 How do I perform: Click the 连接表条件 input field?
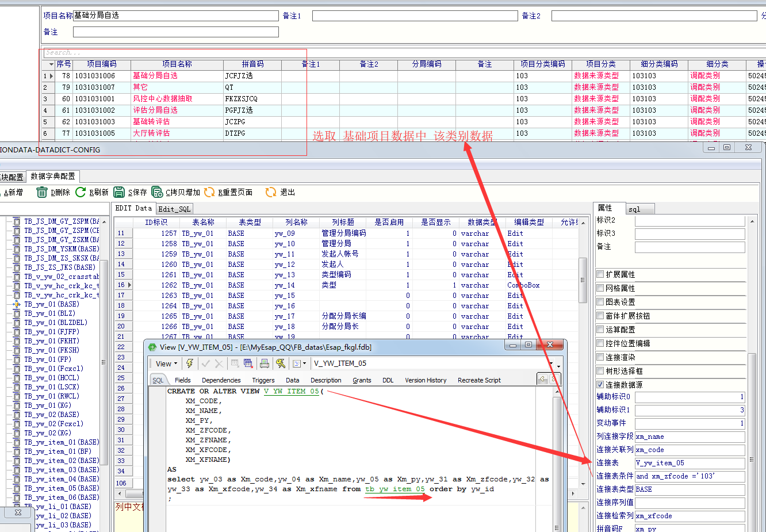pos(690,476)
